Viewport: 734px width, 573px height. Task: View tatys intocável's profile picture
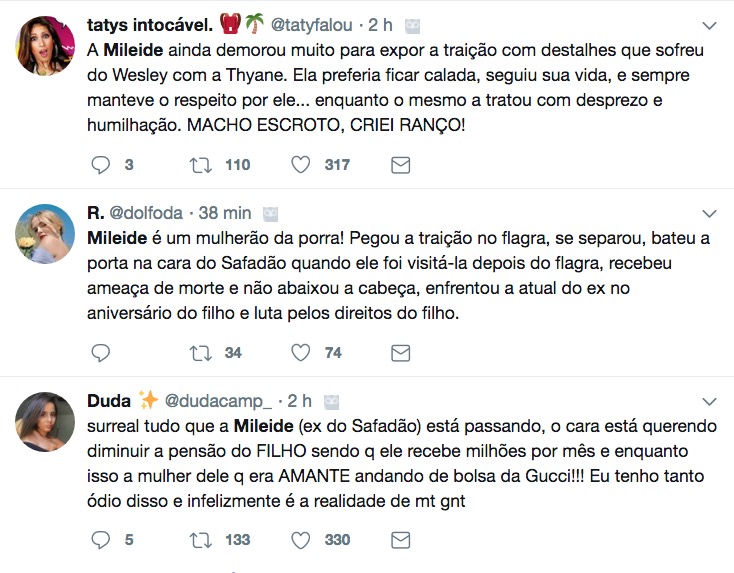point(46,47)
